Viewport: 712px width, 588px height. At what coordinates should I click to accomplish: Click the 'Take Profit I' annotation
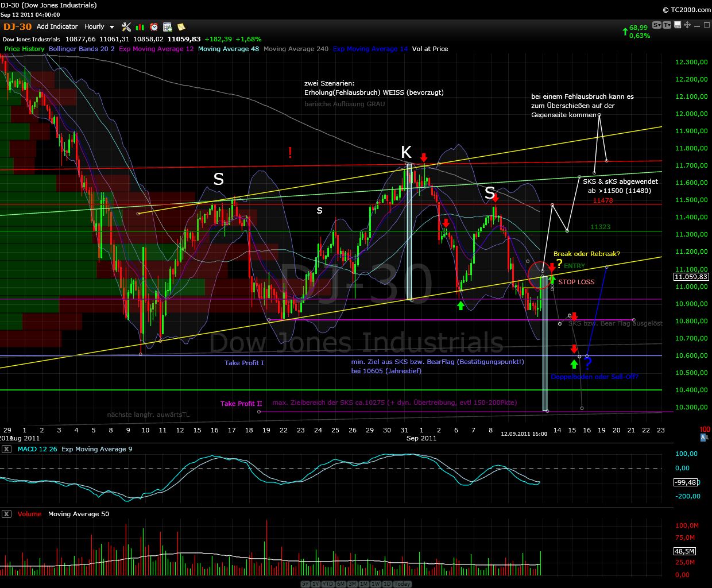(244, 363)
